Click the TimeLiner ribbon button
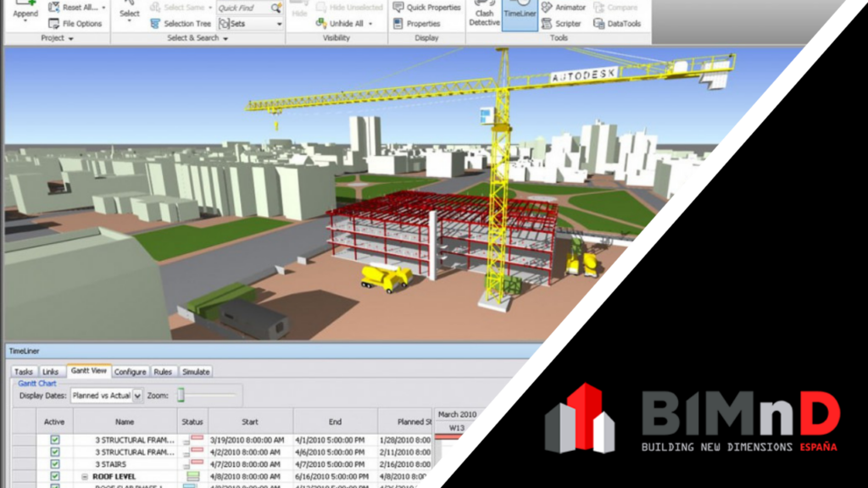The height and width of the screenshot is (488, 868). coord(519,16)
